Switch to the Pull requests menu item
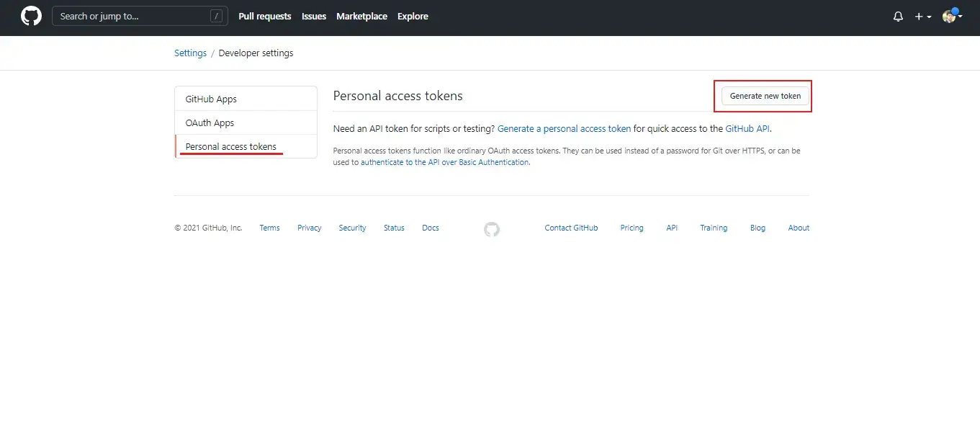 click(x=264, y=16)
